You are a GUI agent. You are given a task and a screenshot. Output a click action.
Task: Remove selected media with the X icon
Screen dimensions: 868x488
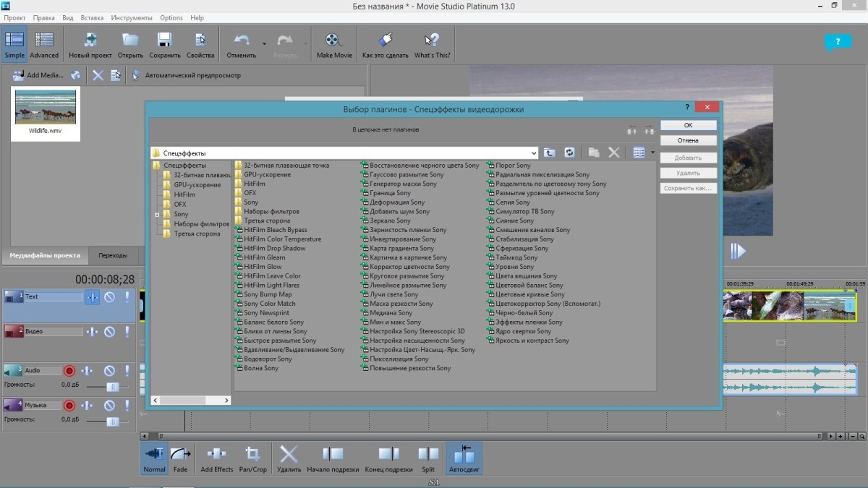(98, 75)
